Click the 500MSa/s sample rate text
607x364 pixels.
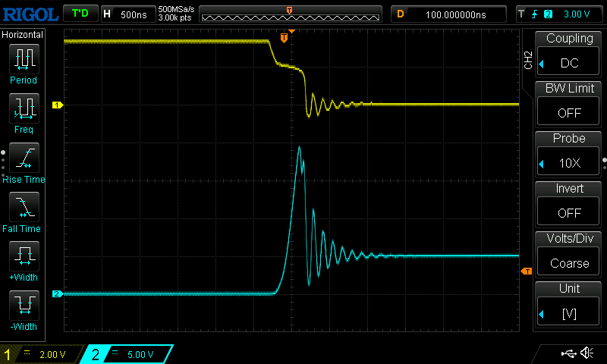pyautogui.click(x=176, y=9)
